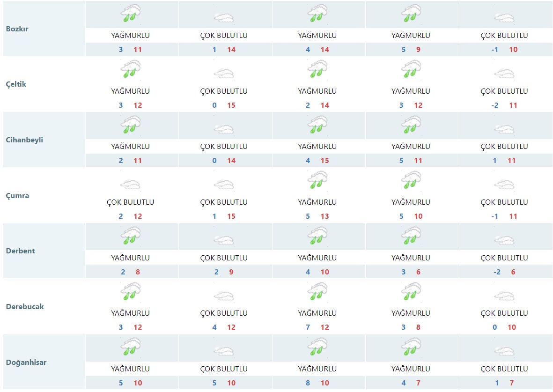Click Çumra's cloudy icon above 2 / 12

tap(131, 185)
